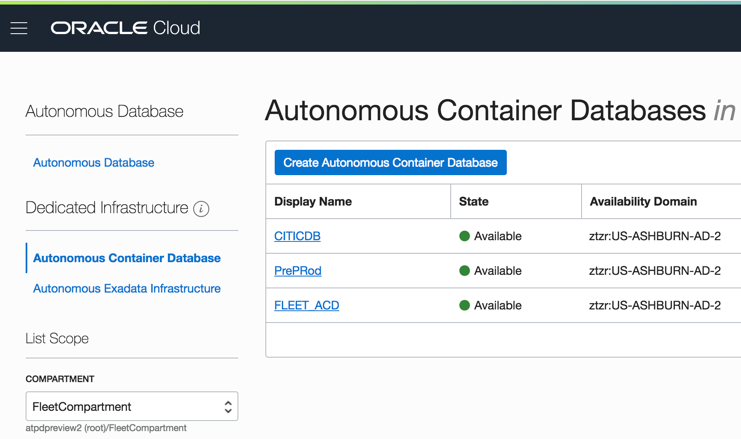Click Available state in FLEET_ACD row

(x=498, y=305)
